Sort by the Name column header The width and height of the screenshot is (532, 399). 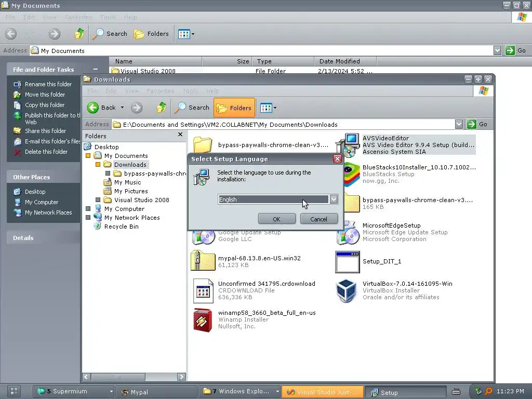[155, 61]
